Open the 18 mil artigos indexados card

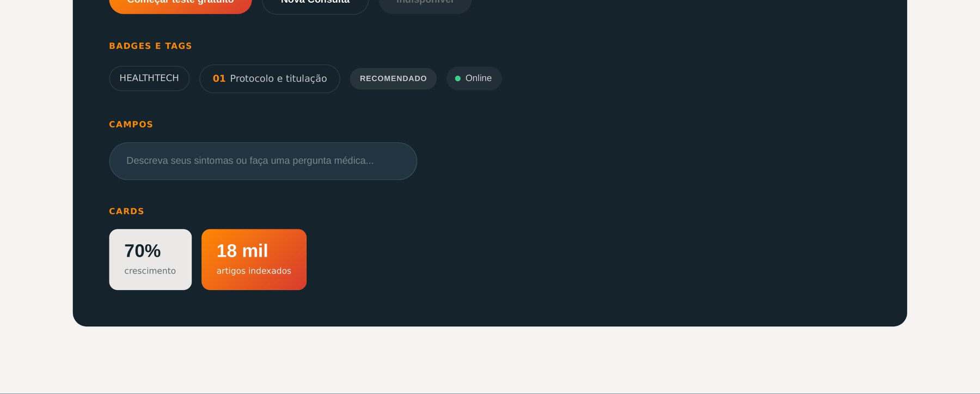click(x=254, y=259)
